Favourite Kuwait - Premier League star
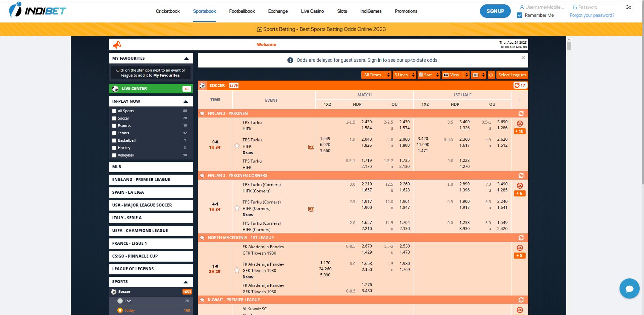 pyautogui.click(x=202, y=300)
